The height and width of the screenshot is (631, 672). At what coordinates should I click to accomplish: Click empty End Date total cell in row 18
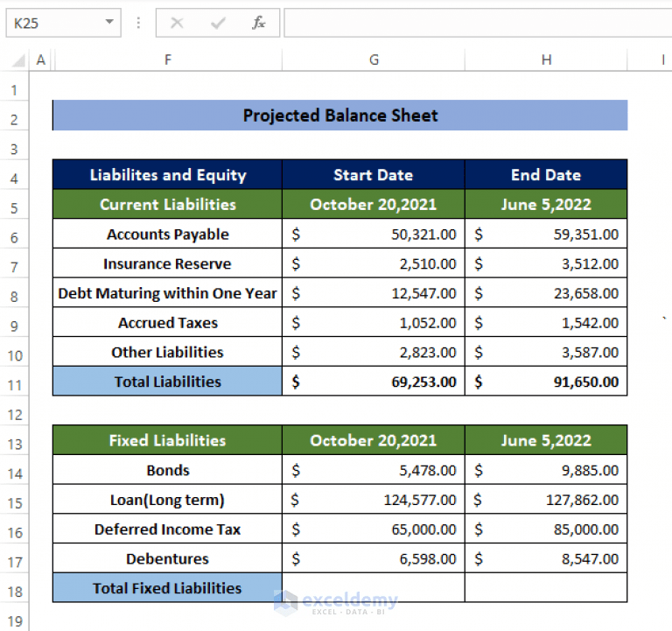(x=546, y=588)
